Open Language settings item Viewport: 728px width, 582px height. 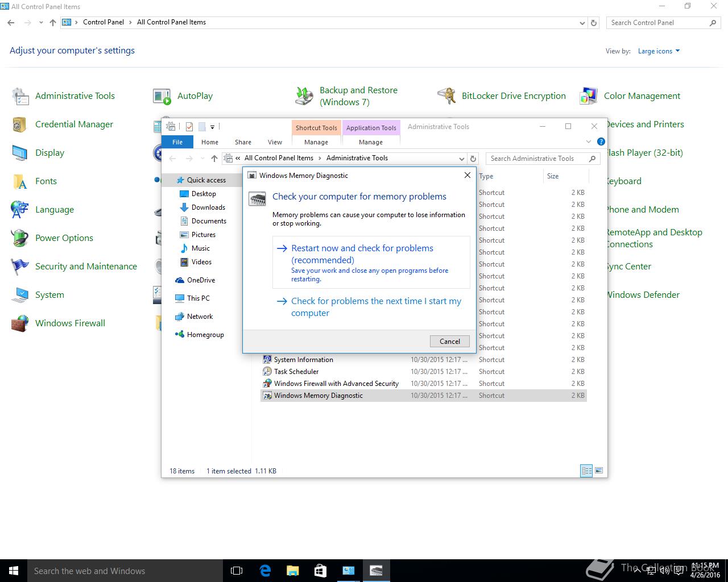43,210
